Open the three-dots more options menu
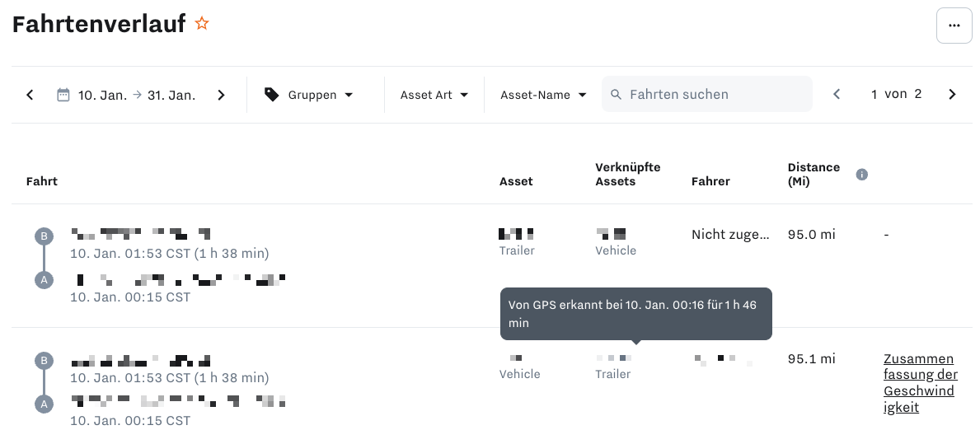This screenshot has width=980, height=444. [954, 26]
